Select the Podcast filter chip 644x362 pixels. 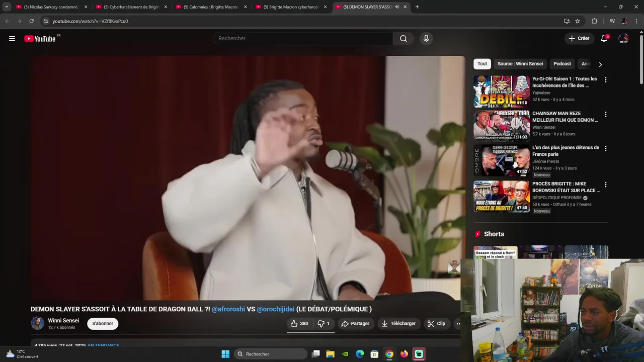point(562,64)
